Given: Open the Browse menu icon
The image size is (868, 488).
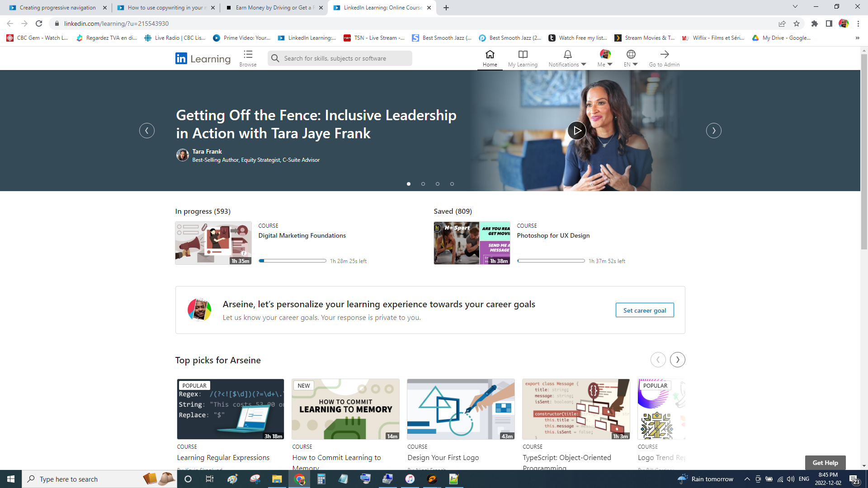Looking at the screenshot, I should pyautogui.click(x=248, y=55).
